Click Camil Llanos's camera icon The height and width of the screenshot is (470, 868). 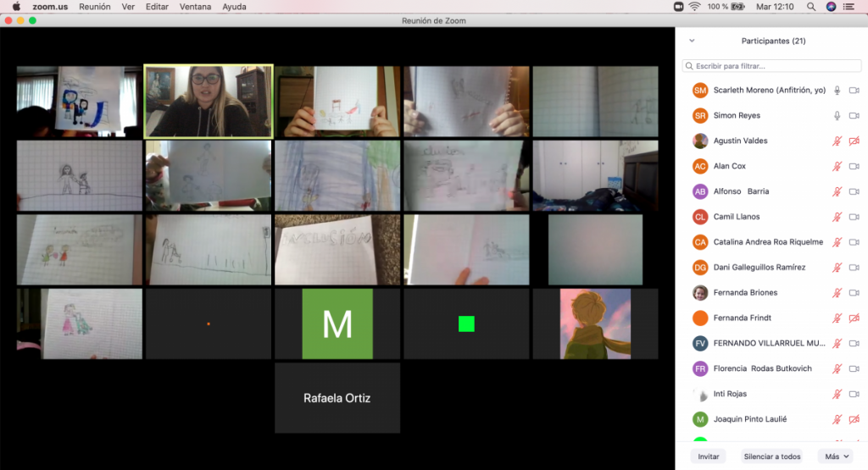[854, 217]
